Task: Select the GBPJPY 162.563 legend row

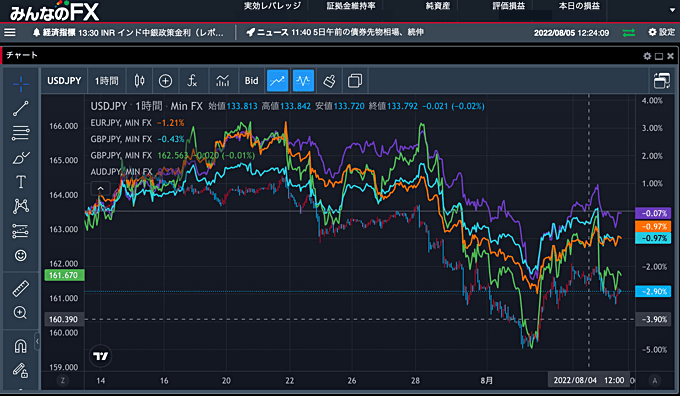Action: tap(172, 155)
